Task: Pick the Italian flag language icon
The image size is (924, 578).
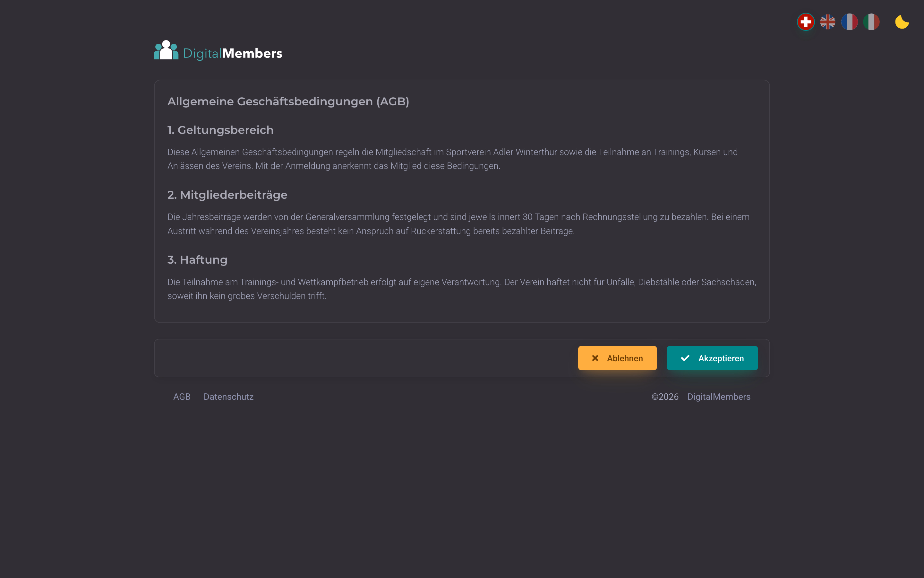Action: 871,22
